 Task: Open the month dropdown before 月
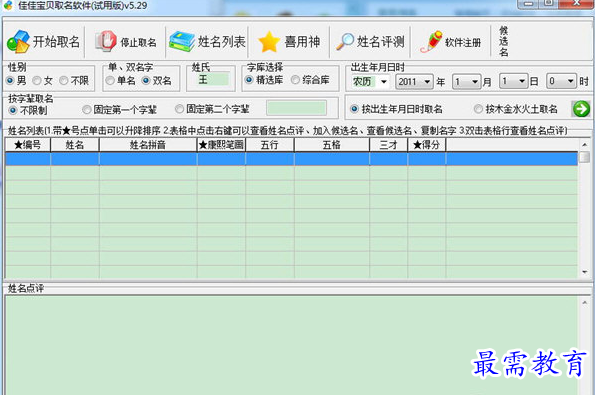(467, 82)
